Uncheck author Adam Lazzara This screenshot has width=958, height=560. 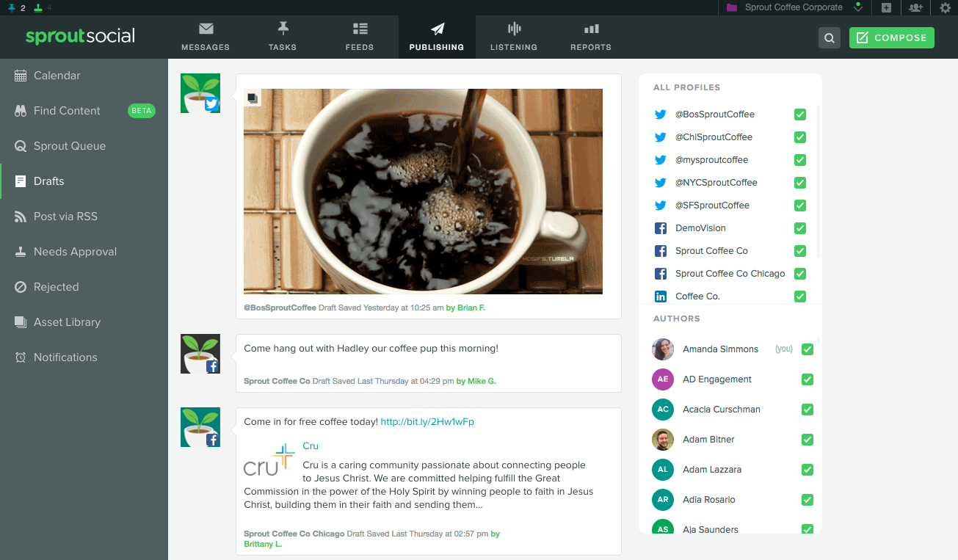[808, 470]
